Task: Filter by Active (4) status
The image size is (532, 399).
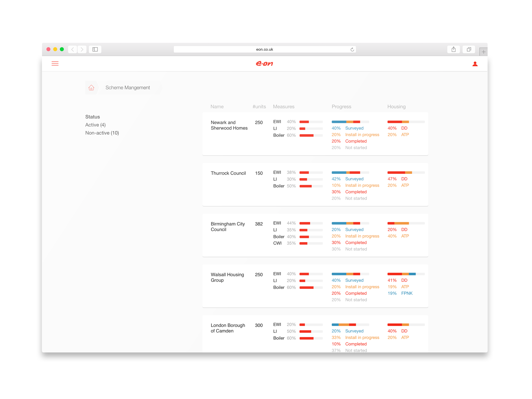Action: (95, 125)
